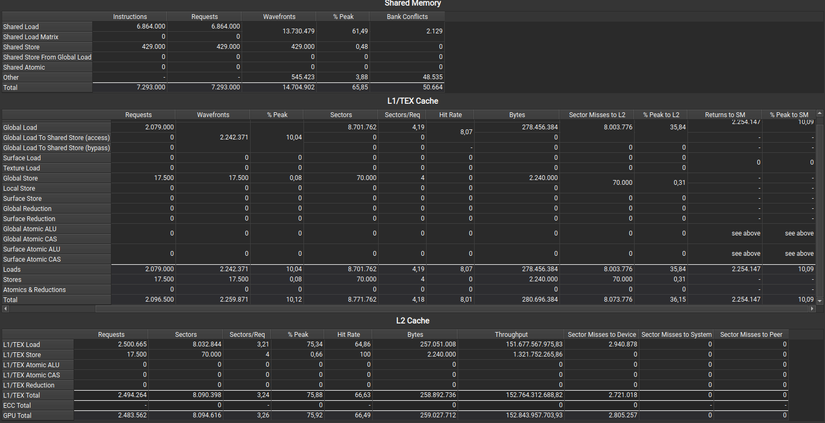Screen dimensions: 825x423
Task: Select the Atomics & Reductions row label
Action: [x=57, y=289]
